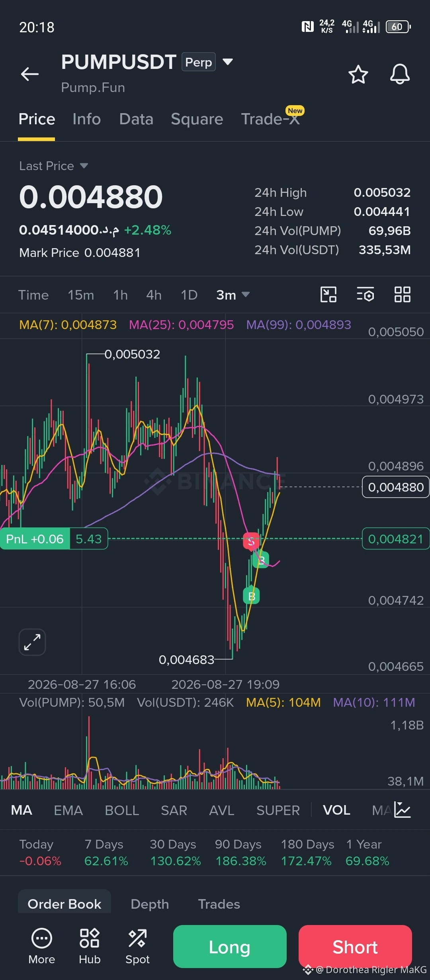Image resolution: width=430 pixels, height=980 pixels.
Task: Open indicator chart settings icon beside VOL
Action: 402,810
